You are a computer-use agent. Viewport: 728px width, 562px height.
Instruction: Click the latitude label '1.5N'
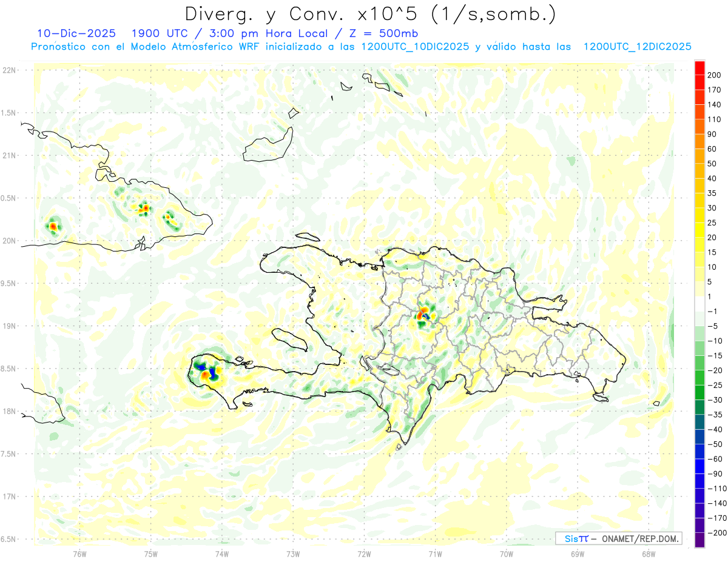pos(9,113)
